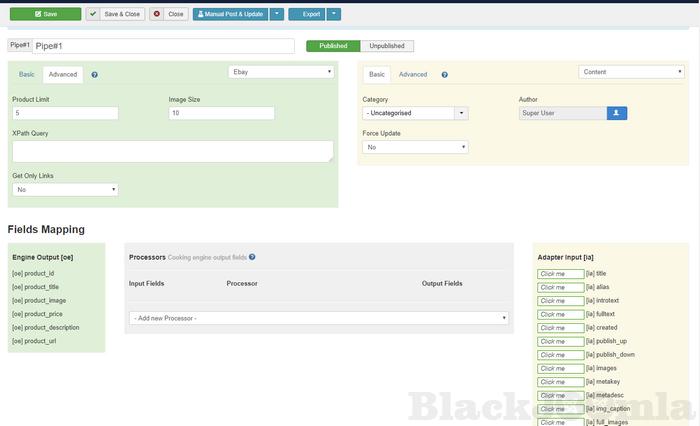Click the green Save button
This screenshot has height=426, width=700.
pos(44,14)
